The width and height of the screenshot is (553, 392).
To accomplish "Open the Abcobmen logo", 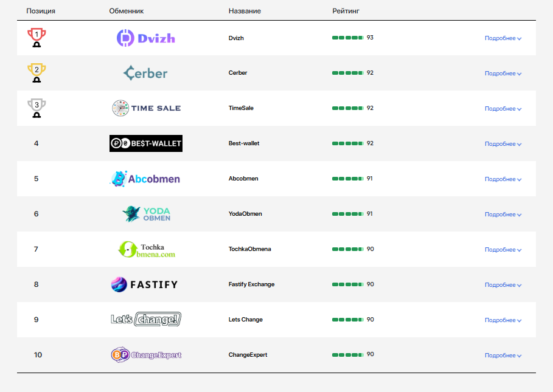I will coord(145,179).
